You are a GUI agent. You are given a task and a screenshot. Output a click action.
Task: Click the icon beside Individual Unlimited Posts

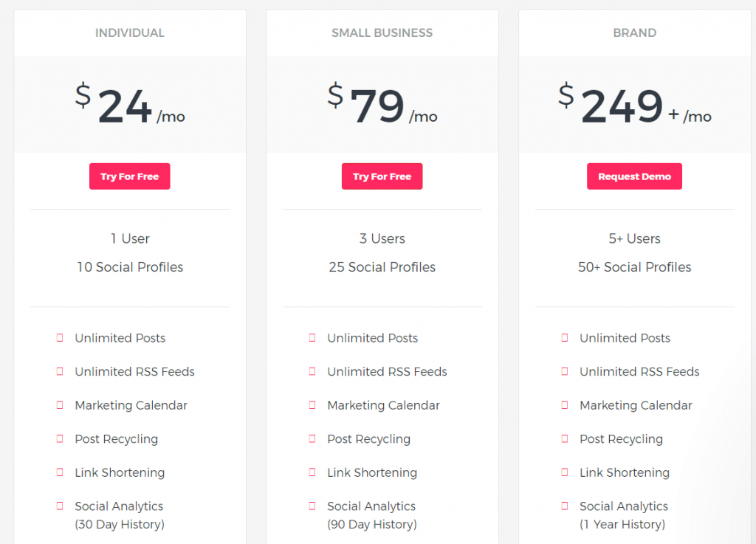click(x=60, y=338)
